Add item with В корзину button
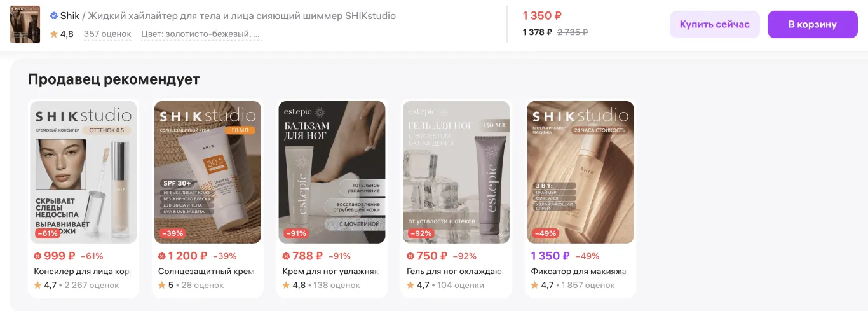This screenshot has height=311, width=868. (813, 25)
